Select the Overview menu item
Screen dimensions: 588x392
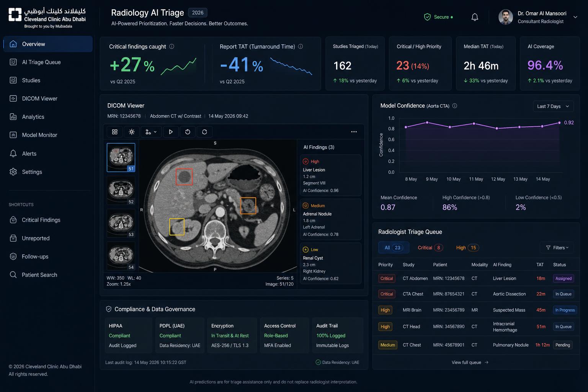[x=48, y=44]
